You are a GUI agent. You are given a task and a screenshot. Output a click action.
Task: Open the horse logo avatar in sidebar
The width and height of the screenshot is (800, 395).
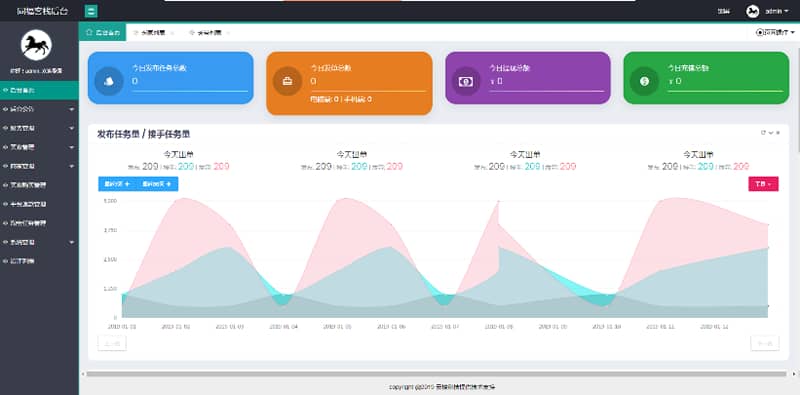tap(36, 45)
